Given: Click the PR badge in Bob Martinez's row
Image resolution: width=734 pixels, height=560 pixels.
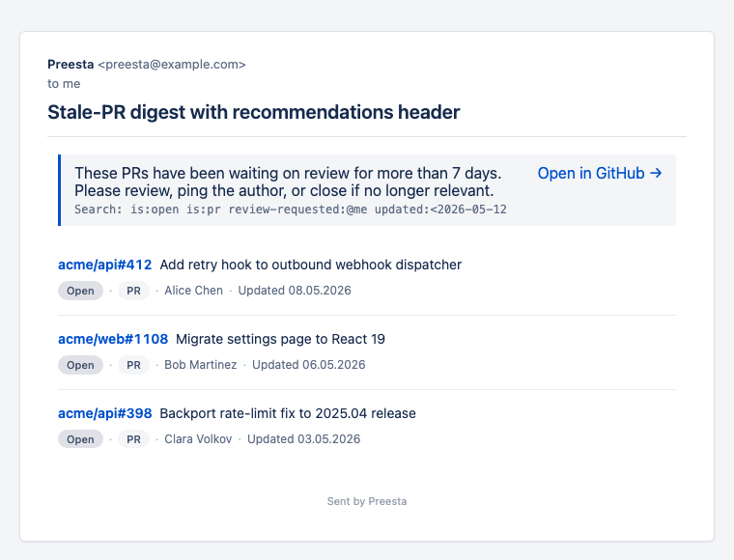Looking at the screenshot, I should 133,365.
